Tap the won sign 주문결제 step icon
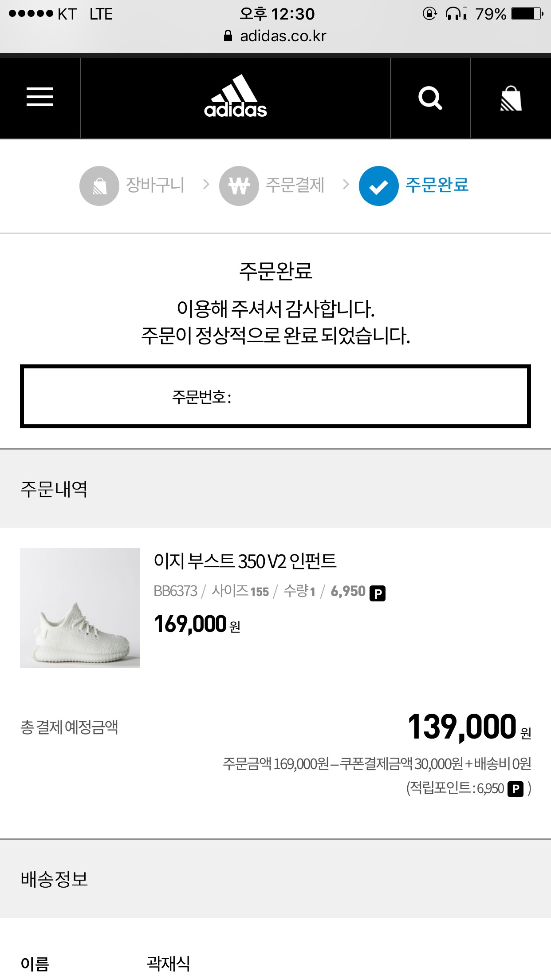This screenshot has width=551, height=980. pyautogui.click(x=239, y=186)
